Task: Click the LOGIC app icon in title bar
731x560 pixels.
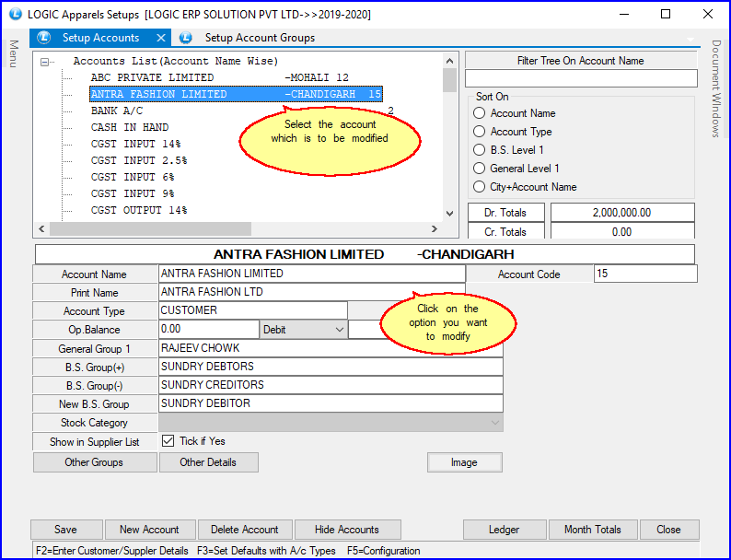Action: [13, 14]
